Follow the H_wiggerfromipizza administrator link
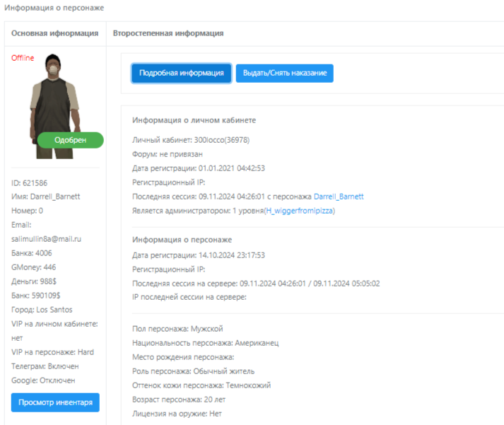The image size is (504, 425). click(x=299, y=211)
